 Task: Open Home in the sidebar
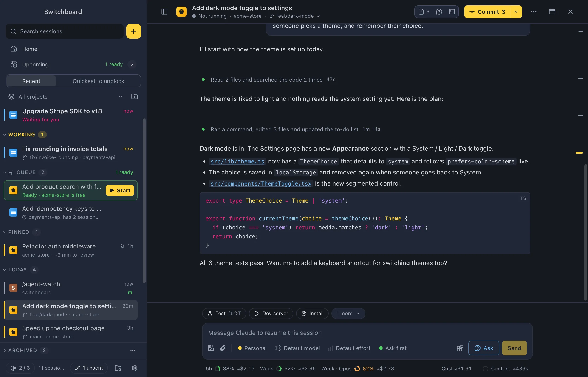pyautogui.click(x=73, y=49)
